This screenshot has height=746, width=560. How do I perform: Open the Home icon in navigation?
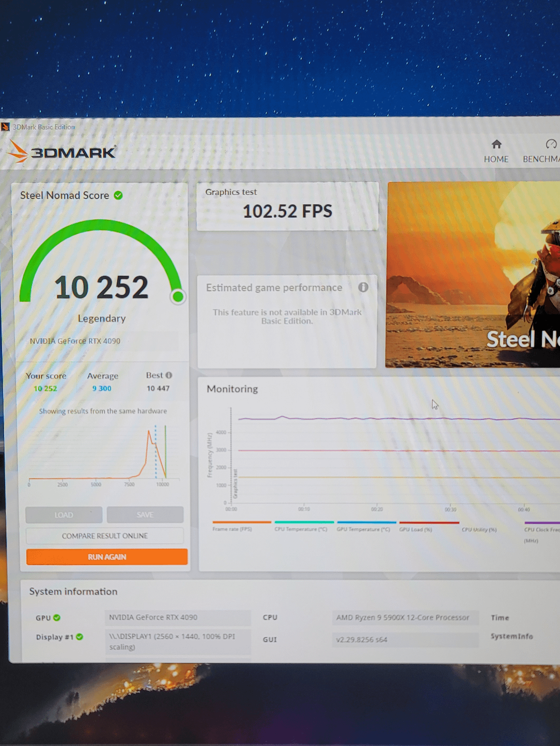[496, 144]
